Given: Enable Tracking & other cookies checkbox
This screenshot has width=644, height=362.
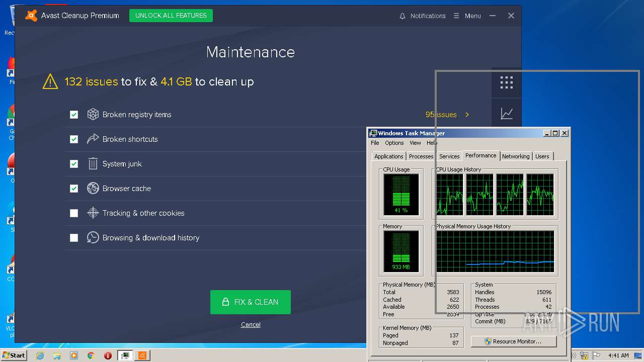Looking at the screenshot, I should [x=74, y=213].
